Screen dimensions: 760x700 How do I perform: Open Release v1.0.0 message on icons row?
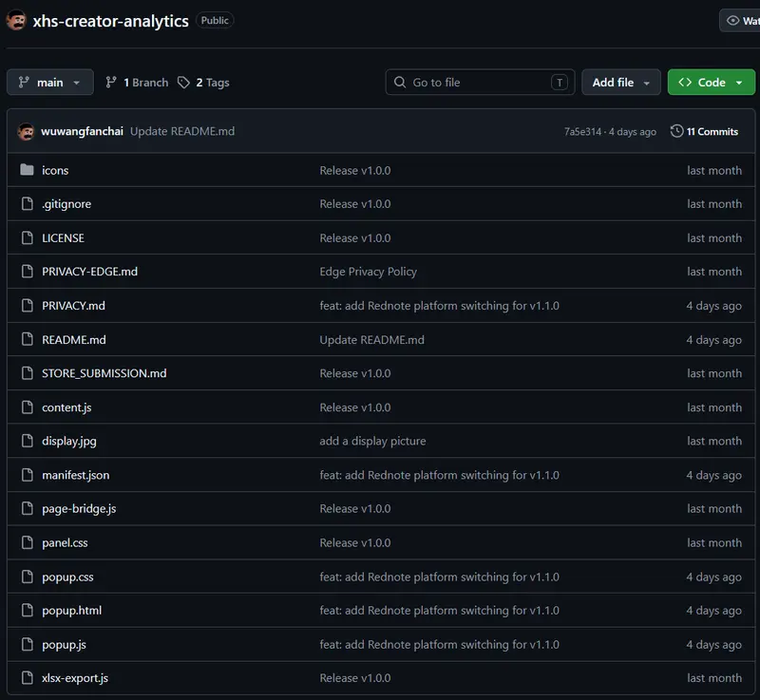(354, 171)
